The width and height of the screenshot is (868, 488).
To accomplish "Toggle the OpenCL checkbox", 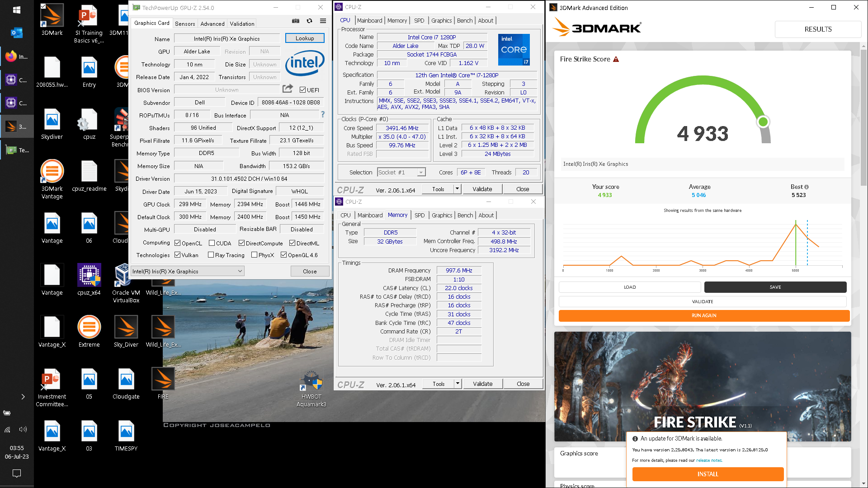I will (x=178, y=243).
